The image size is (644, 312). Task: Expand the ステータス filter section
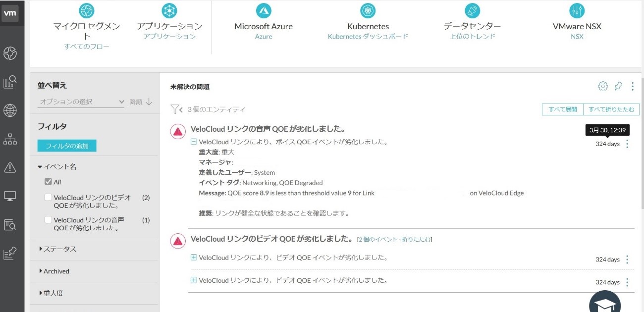click(57, 249)
